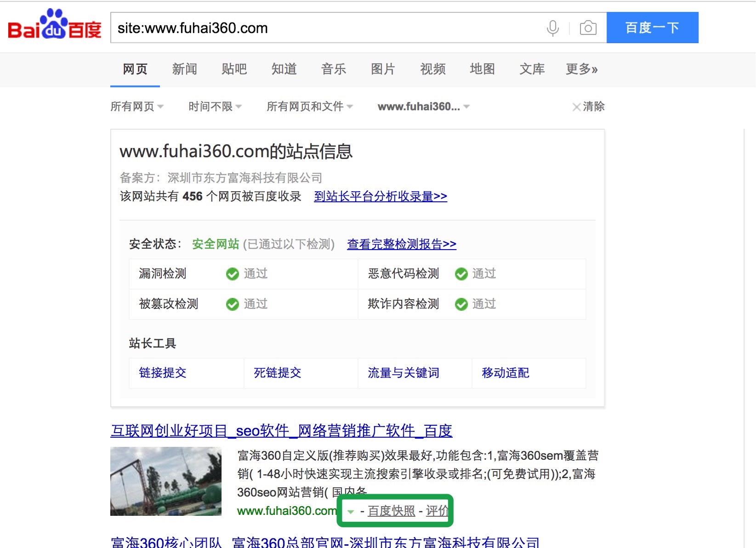This screenshot has width=756, height=548.
Task: Click 链接提交 webmaster tool
Action: 163,373
